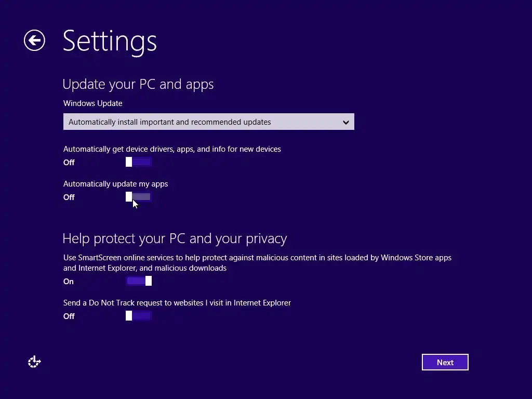Enable Do Not Track request toggle
Screen dimensions: 532x399
coord(138,316)
